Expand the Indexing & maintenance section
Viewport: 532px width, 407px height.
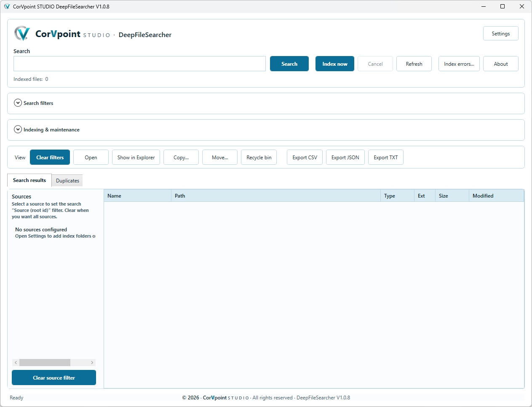click(18, 129)
